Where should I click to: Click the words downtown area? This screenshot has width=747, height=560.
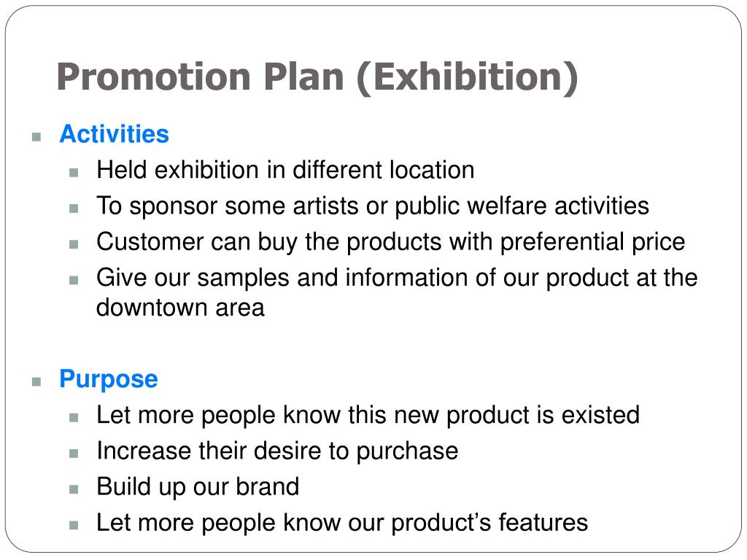(x=180, y=308)
